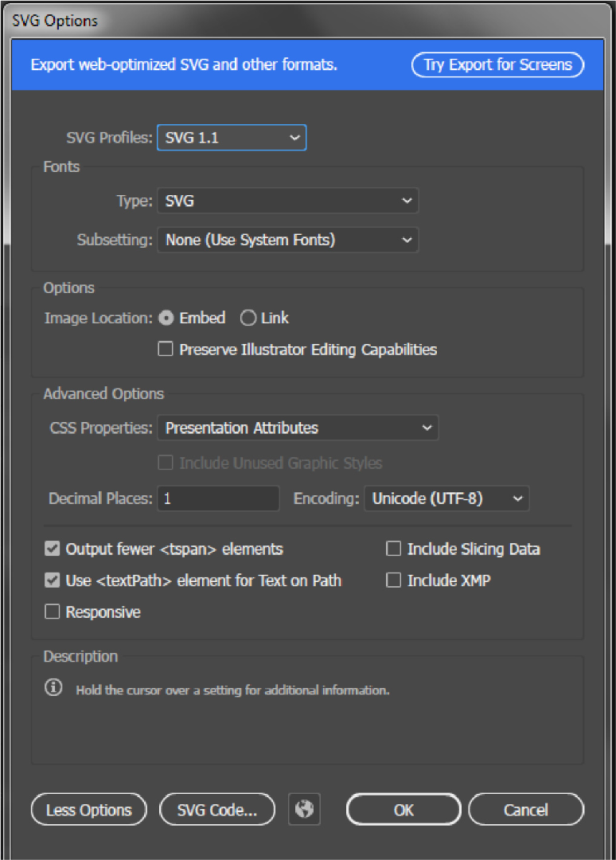Enable Preserve Illustrator Editing Capabilities
Screen dimensions: 616x860
click(x=166, y=349)
